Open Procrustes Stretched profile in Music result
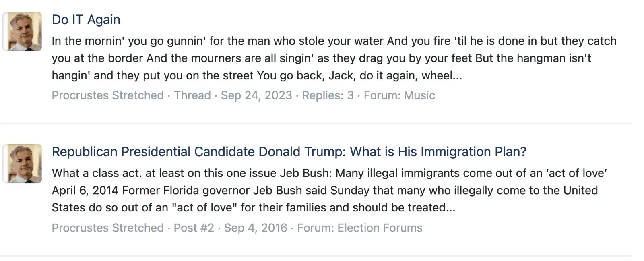The width and height of the screenshot is (644, 261). (107, 95)
